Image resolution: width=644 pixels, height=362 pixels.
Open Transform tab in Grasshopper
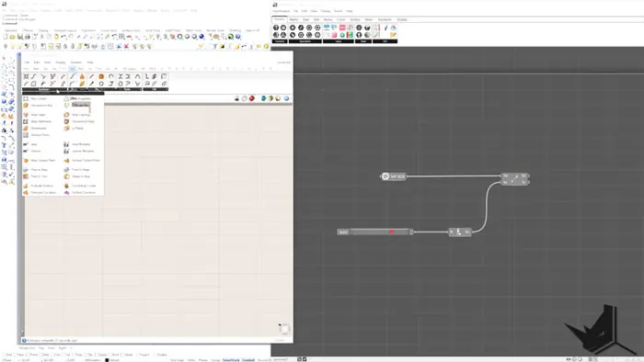click(385, 19)
